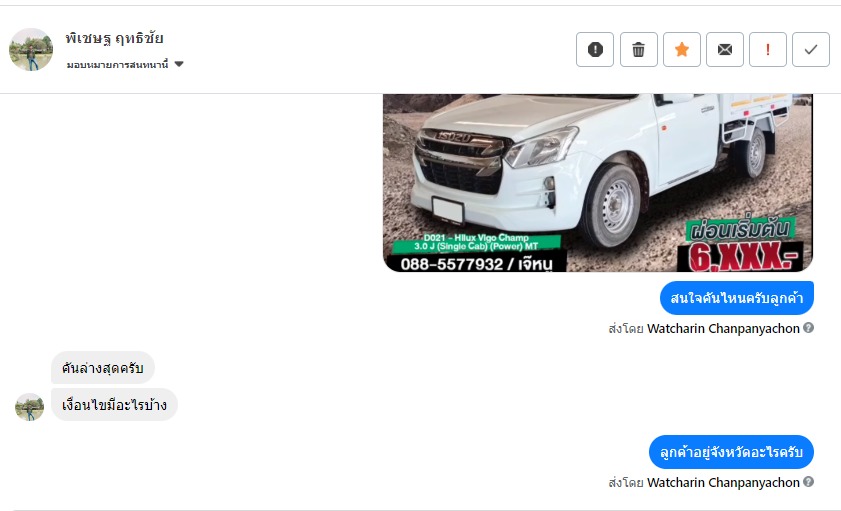
Task: Select the message สนใจคันไหนครับลูกค้า
Action: [x=737, y=298]
